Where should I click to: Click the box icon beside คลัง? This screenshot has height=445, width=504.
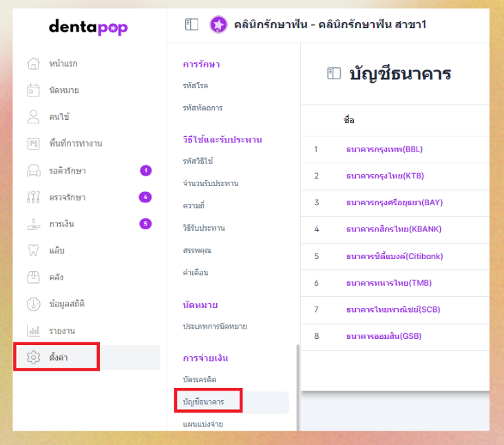coord(34,277)
